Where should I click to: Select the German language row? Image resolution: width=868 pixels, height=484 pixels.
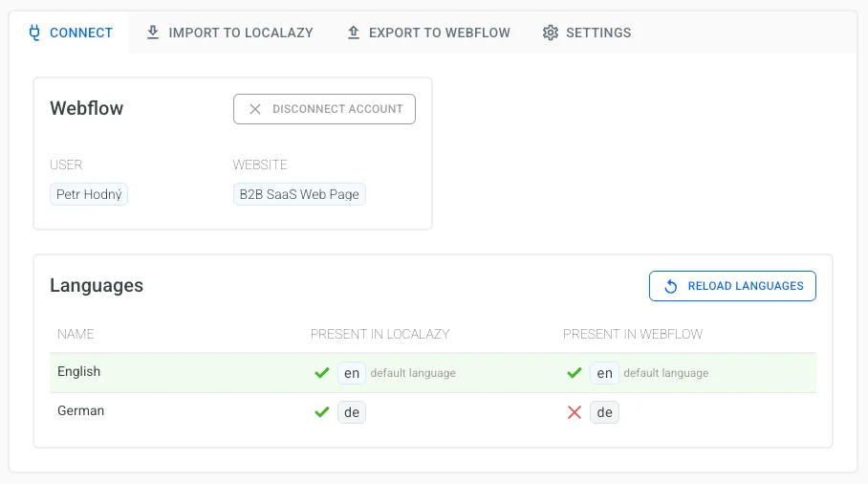[172, 411]
